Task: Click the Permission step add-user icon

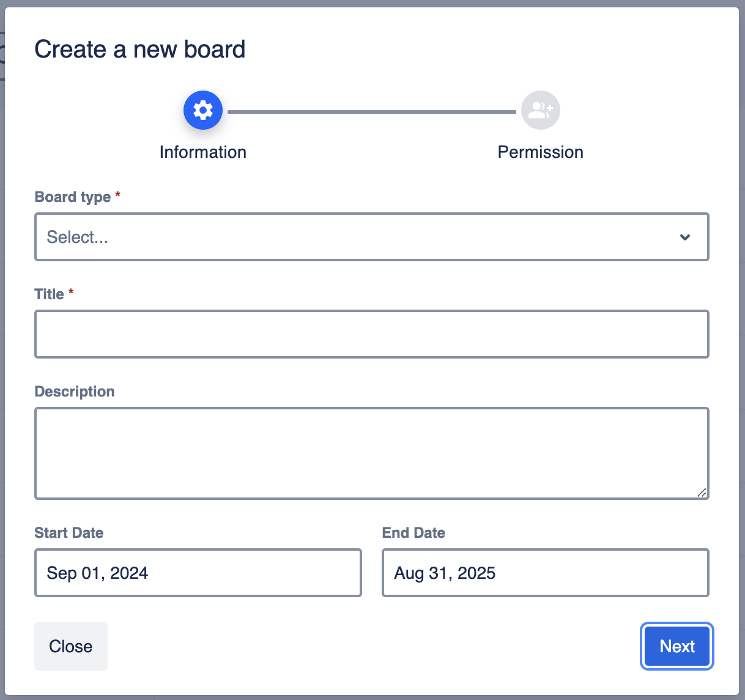Action: click(541, 110)
